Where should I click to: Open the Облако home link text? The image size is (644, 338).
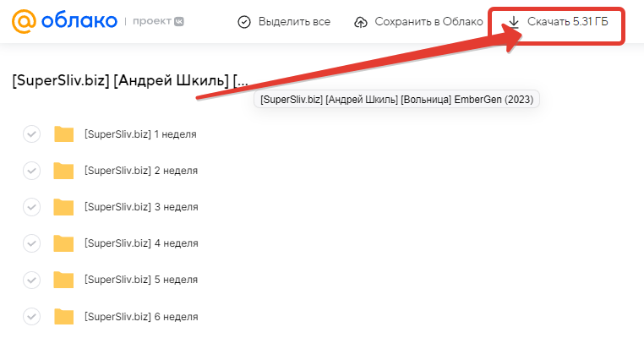click(x=79, y=21)
